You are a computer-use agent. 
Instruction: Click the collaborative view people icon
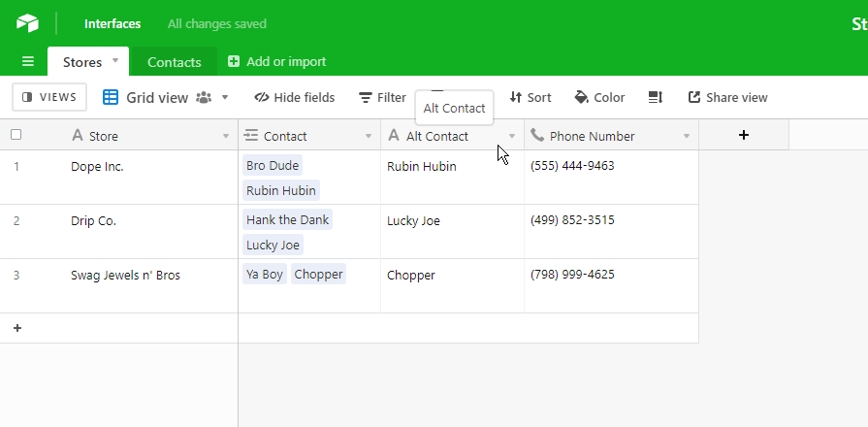click(204, 97)
